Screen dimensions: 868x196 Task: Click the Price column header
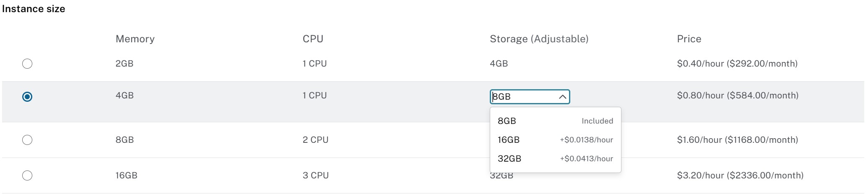point(689,39)
